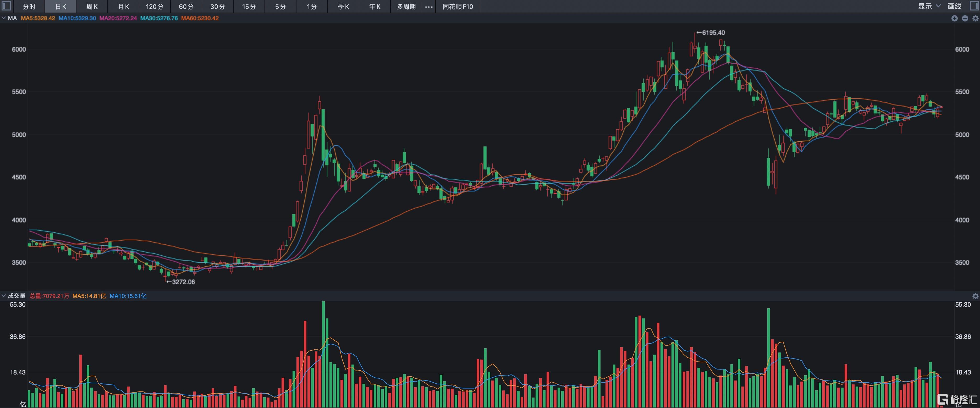Select 30分 period tab

pyautogui.click(x=218, y=7)
